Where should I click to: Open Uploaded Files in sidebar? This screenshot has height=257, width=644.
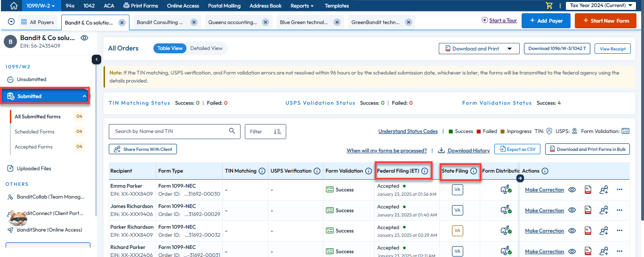click(34, 168)
